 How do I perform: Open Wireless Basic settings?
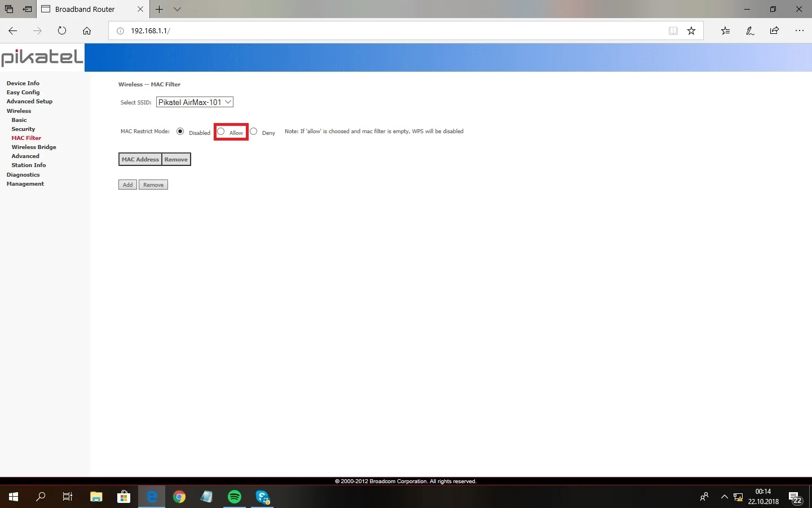click(19, 120)
